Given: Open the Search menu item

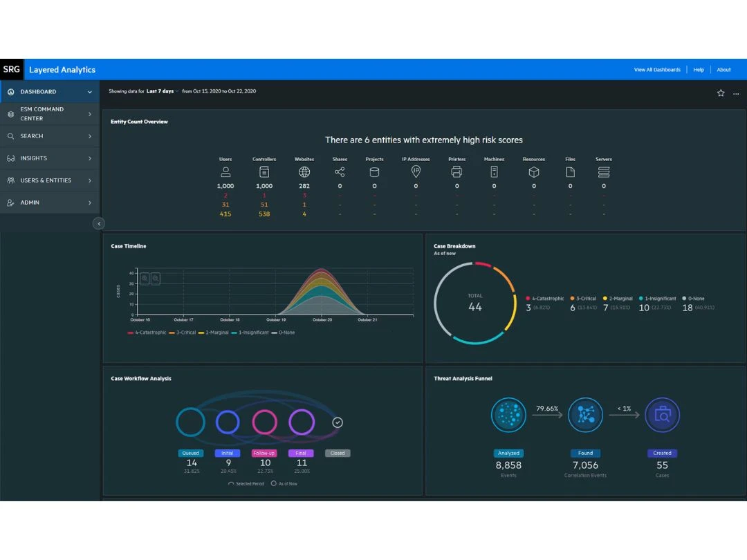Looking at the screenshot, I should 49,136.
